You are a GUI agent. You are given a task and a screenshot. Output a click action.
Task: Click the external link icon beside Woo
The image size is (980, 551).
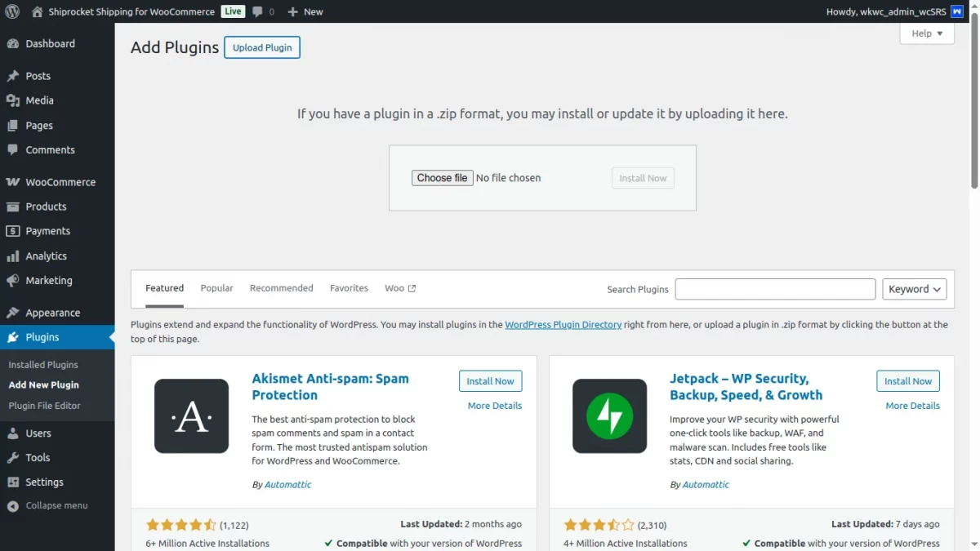tap(412, 288)
